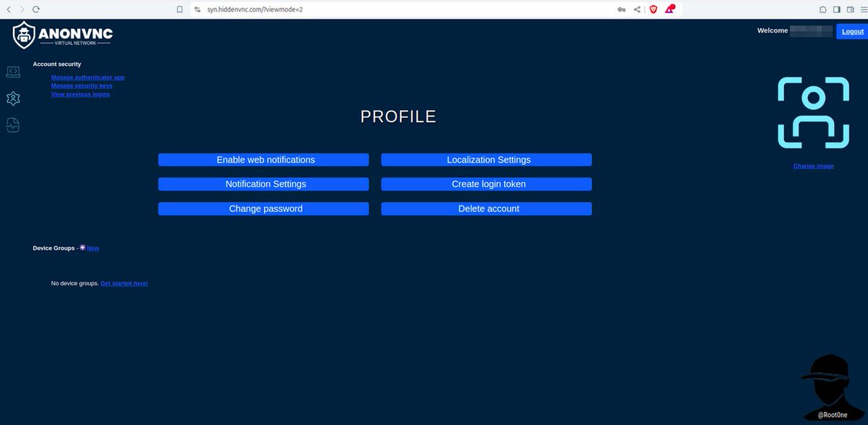Click Create login token

pyautogui.click(x=486, y=184)
